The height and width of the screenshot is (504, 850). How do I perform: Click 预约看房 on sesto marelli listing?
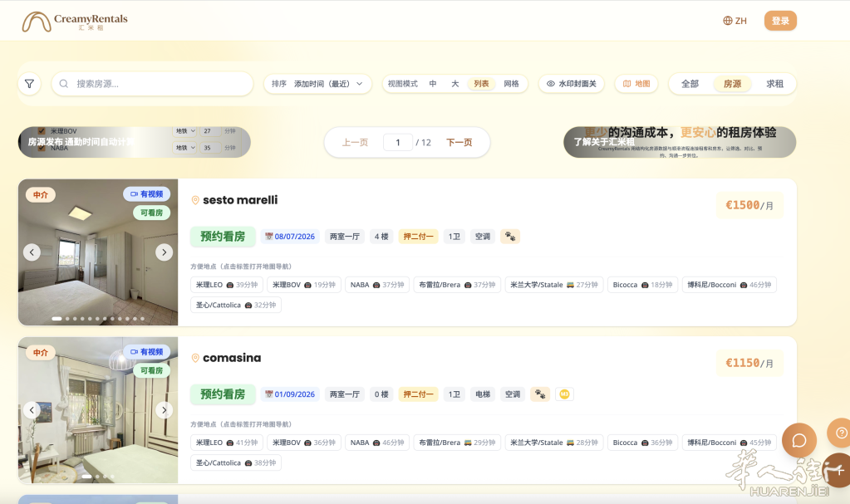click(x=223, y=237)
